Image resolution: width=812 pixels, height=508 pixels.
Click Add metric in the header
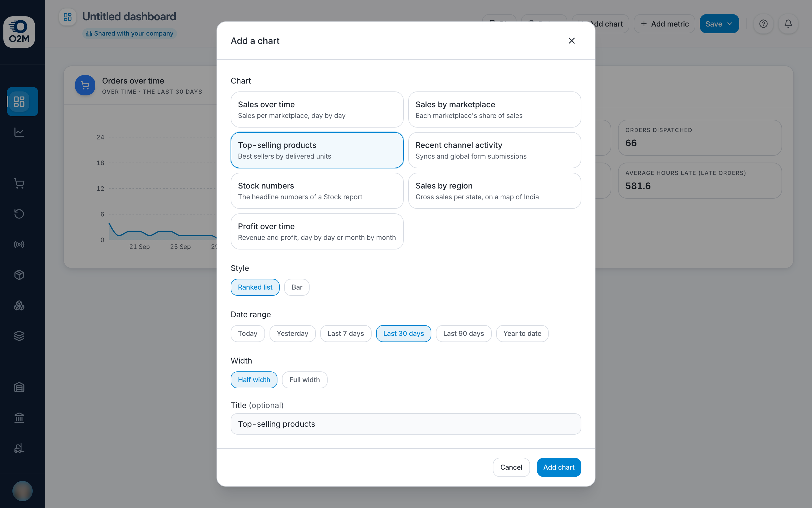click(x=664, y=24)
